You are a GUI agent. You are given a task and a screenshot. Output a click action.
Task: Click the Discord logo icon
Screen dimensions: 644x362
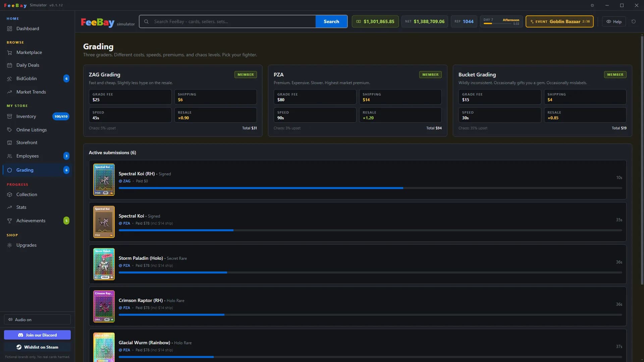[20, 335]
